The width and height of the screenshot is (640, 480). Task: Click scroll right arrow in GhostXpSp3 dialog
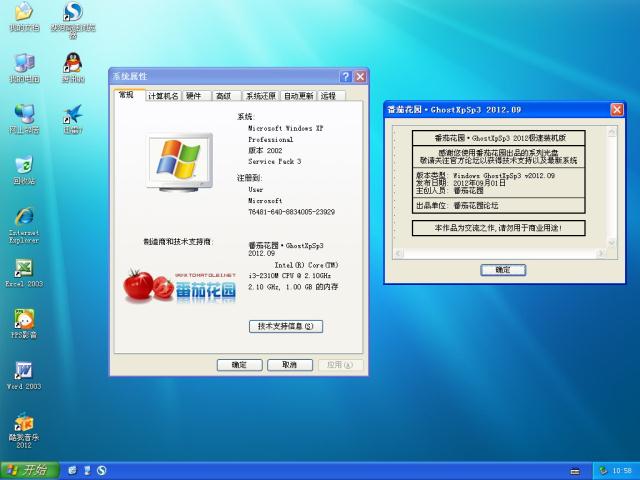[x=601, y=254]
